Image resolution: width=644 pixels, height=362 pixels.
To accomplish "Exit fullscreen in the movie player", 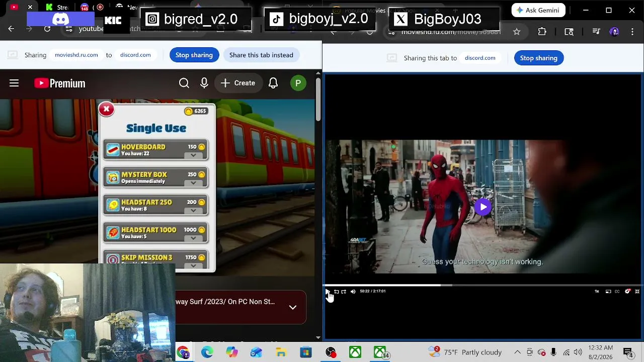I will (x=637, y=291).
